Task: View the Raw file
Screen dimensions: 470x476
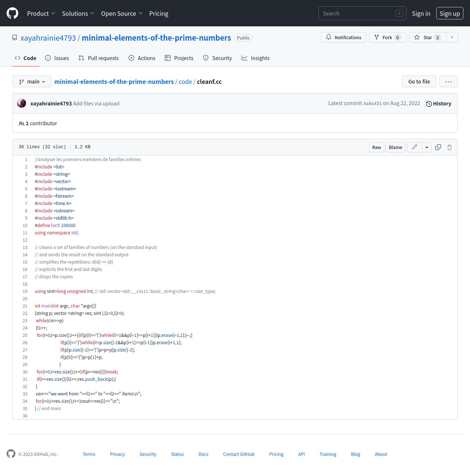Action: (376, 147)
